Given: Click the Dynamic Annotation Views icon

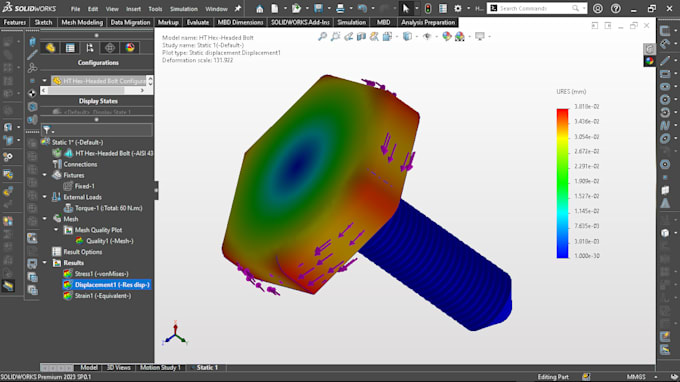Looking at the screenshot, I should [x=374, y=37].
